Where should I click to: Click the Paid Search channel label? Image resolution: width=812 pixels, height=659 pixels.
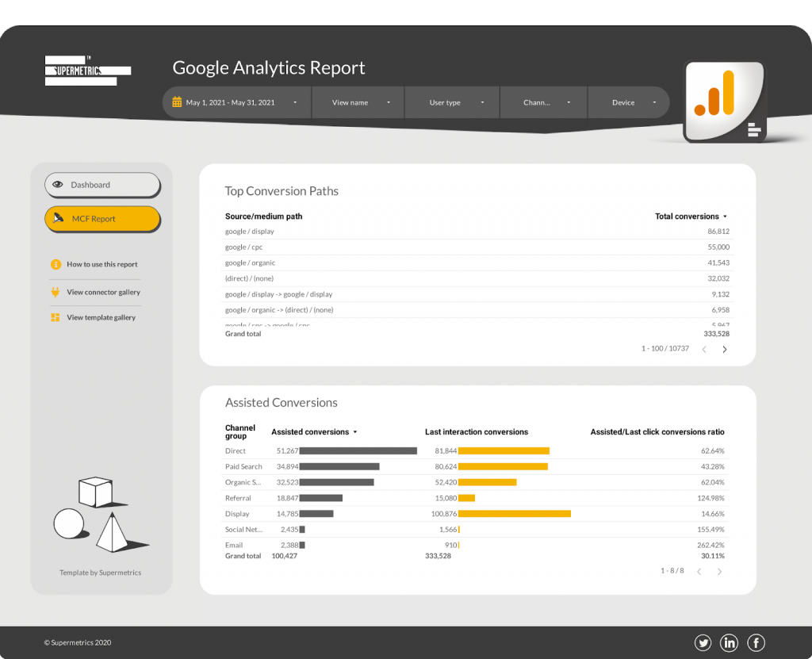pyautogui.click(x=243, y=467)
